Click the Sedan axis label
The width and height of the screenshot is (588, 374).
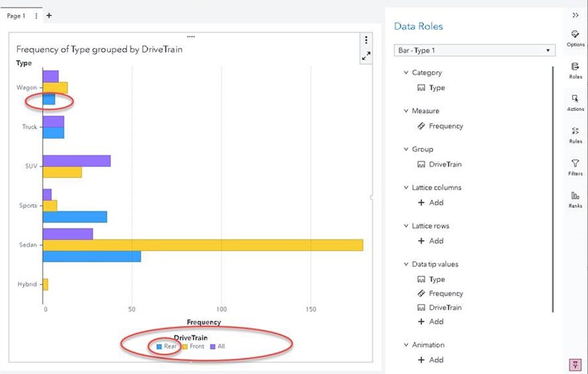point(28,244)
